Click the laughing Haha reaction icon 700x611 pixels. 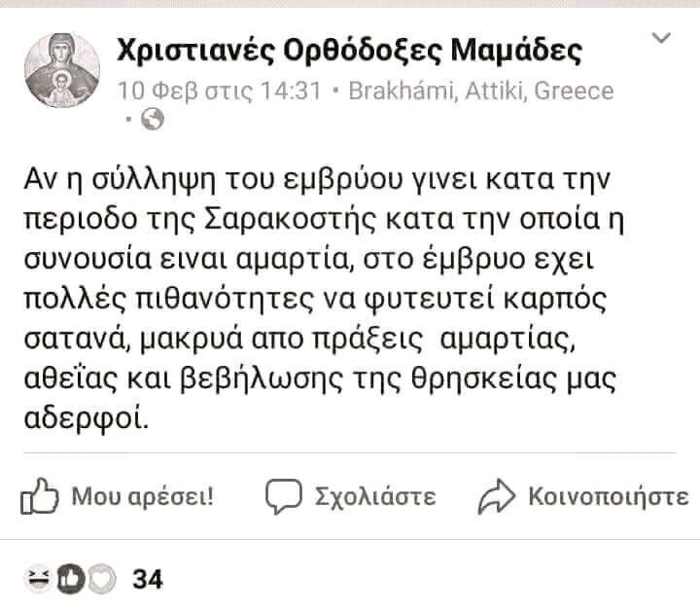coord(39,579)
